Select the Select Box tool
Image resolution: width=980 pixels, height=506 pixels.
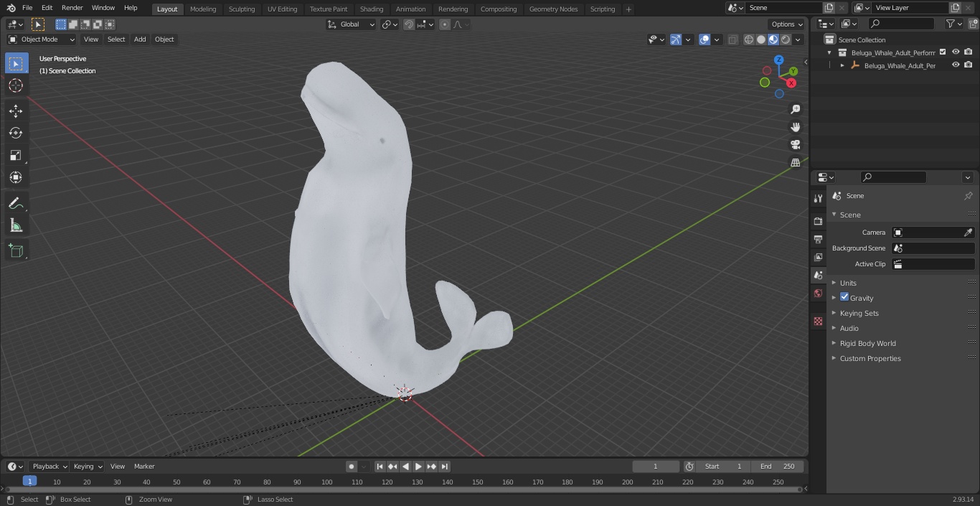coord(16,64)
